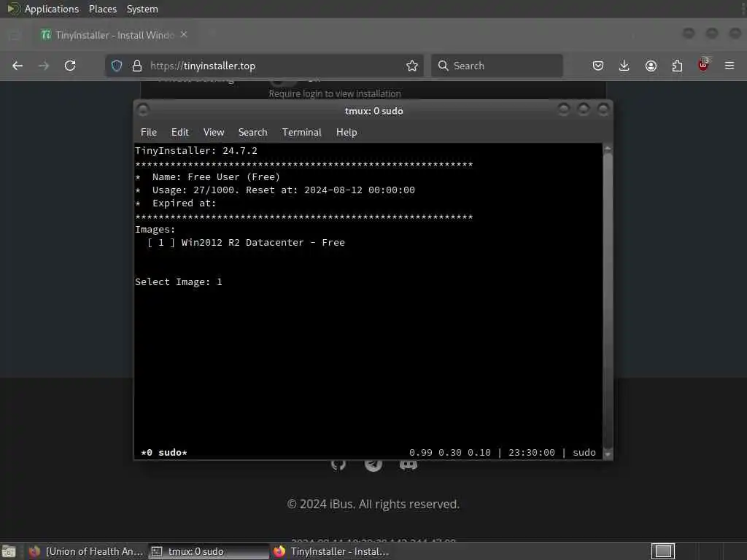Open the GitHub icon in page footer

point(338,464)
